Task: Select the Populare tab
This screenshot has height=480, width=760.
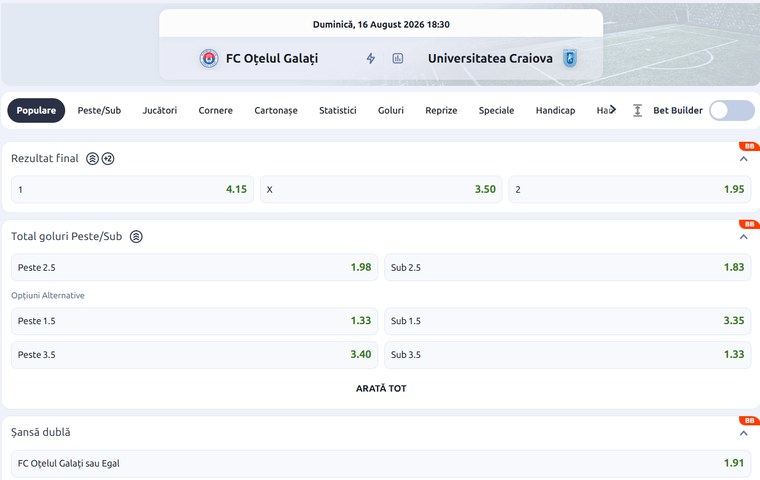Action: click(36, 111)
